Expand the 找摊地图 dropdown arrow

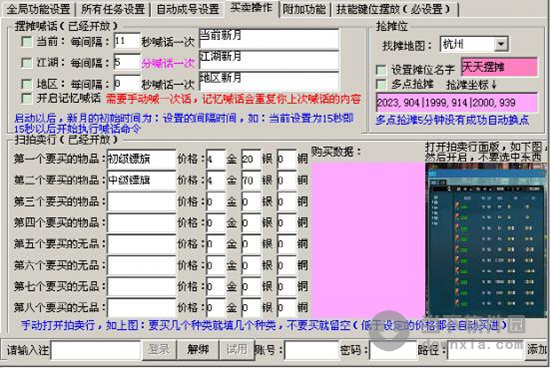[501, 44]
